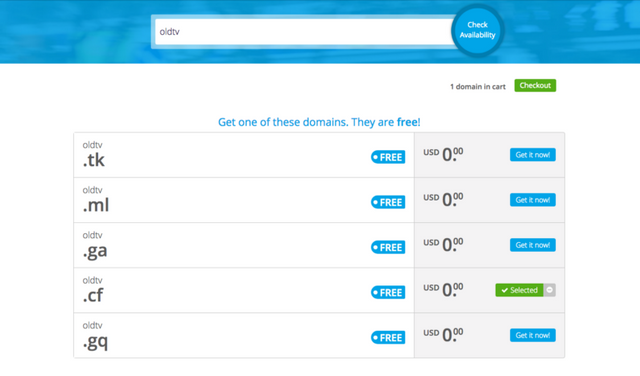The image size is (640, 376).
Task: Click the Selected button for .cf
Action: (x=519, y=290)
